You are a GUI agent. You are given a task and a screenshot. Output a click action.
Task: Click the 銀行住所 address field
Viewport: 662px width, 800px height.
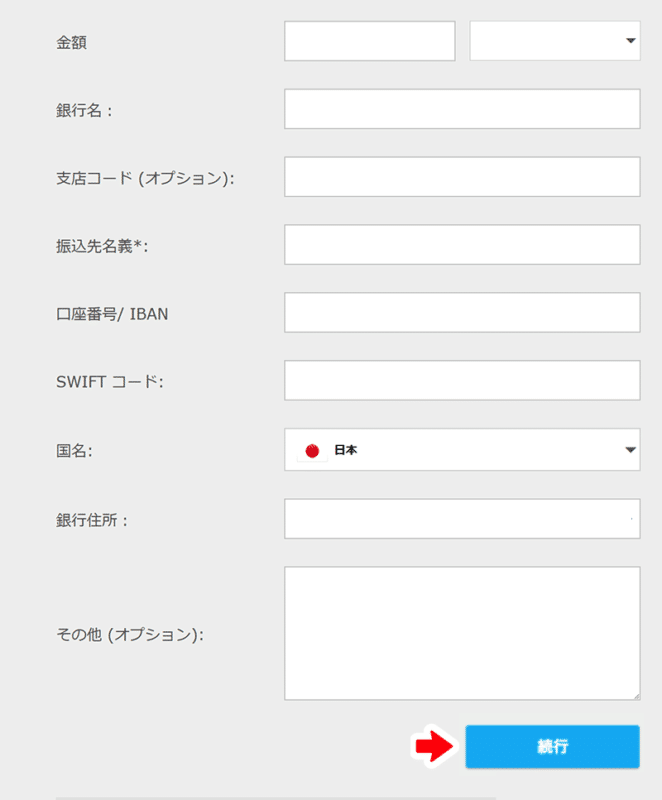pyautogui.click(x=462, y=518)
